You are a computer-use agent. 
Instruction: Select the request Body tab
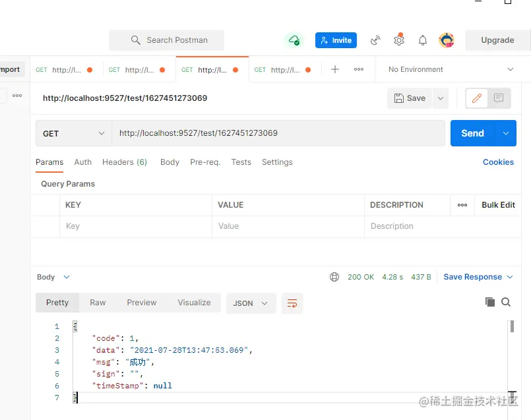(x=170, y=162)
